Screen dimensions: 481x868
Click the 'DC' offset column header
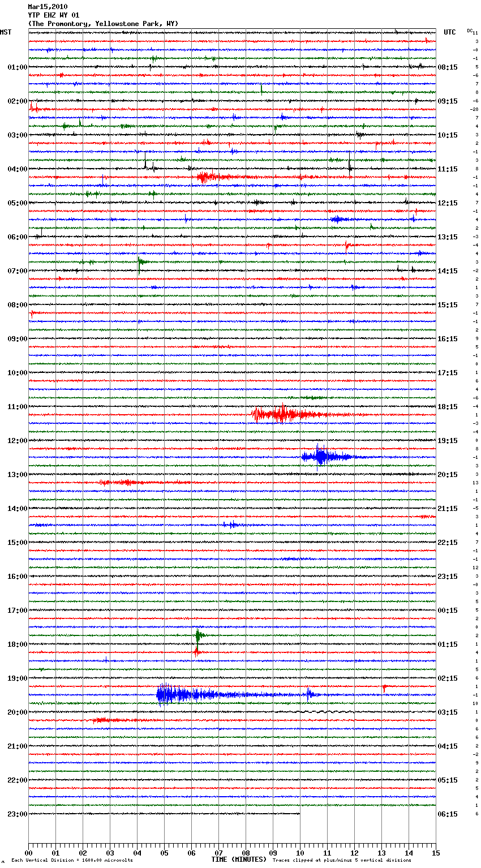click(x=470, y=31)
